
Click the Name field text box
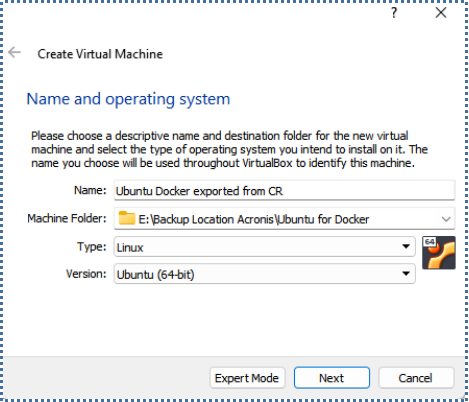(284, 191)
